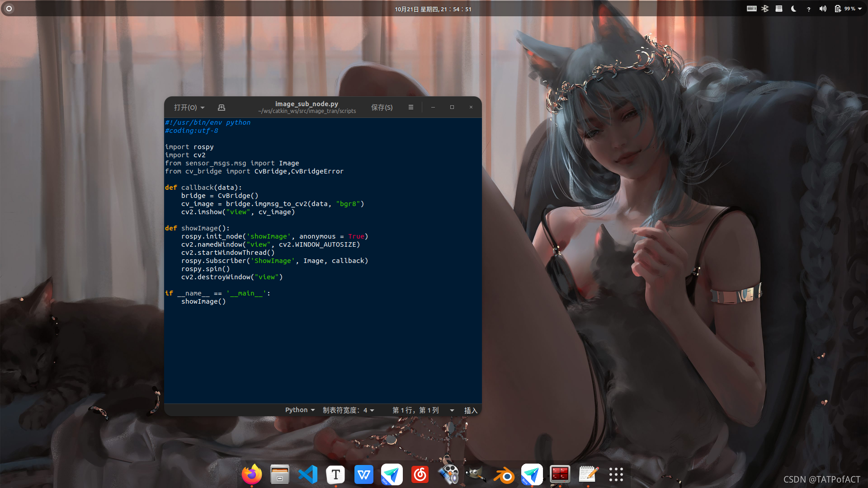Open the film reel video app in dock
868x488 pixels.
click(448, 474)
